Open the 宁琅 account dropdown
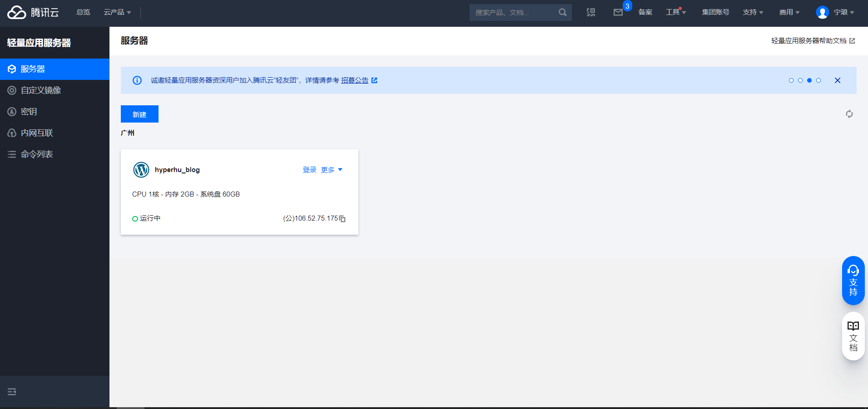Viewport: 868px width, 409px height. [x=844, y=12]
